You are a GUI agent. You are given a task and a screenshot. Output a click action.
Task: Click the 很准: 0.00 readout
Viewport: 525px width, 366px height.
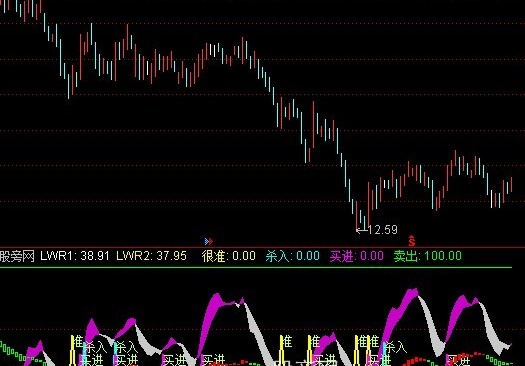[x=228, y=256]
